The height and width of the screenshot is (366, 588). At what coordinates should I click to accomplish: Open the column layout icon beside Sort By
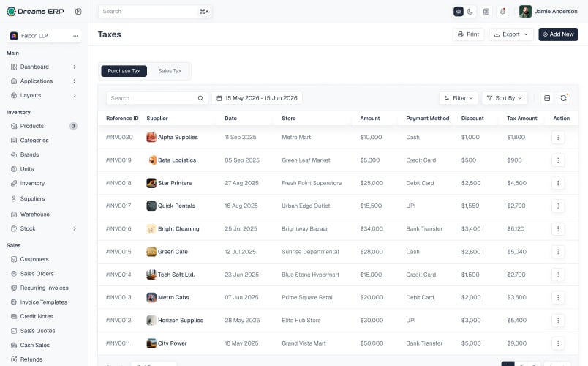[547, 98]
